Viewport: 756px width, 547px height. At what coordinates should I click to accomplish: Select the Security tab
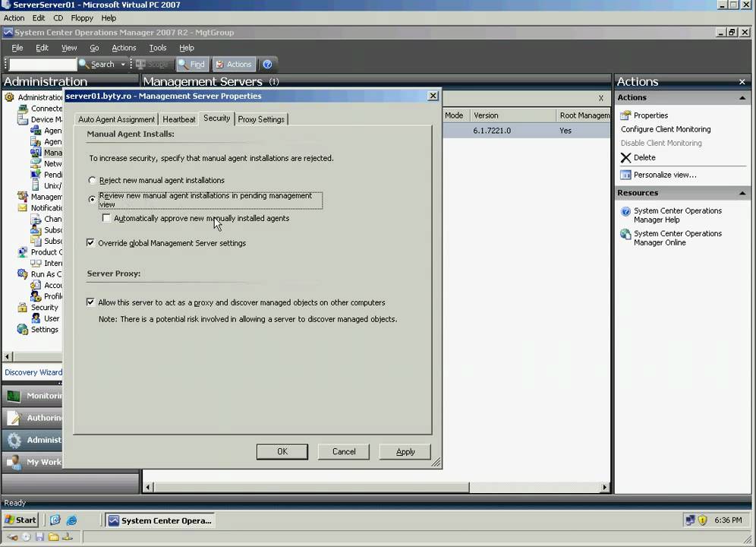(216, 119)
